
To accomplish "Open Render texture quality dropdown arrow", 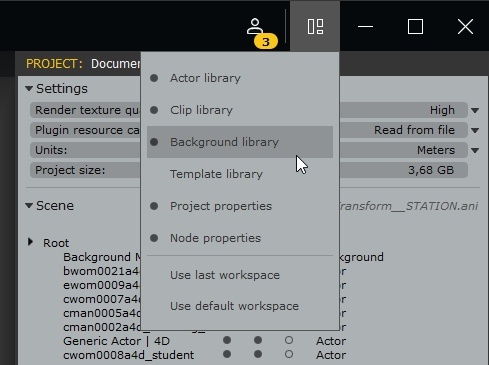I will (x=475, y=110).
